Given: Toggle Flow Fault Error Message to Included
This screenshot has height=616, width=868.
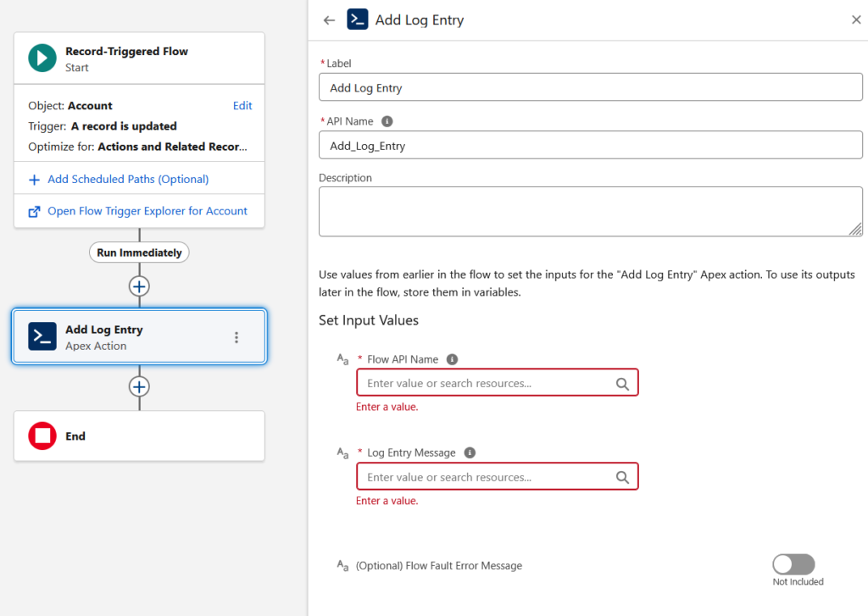Looking at the screenshot, I should tap(793, 564).
